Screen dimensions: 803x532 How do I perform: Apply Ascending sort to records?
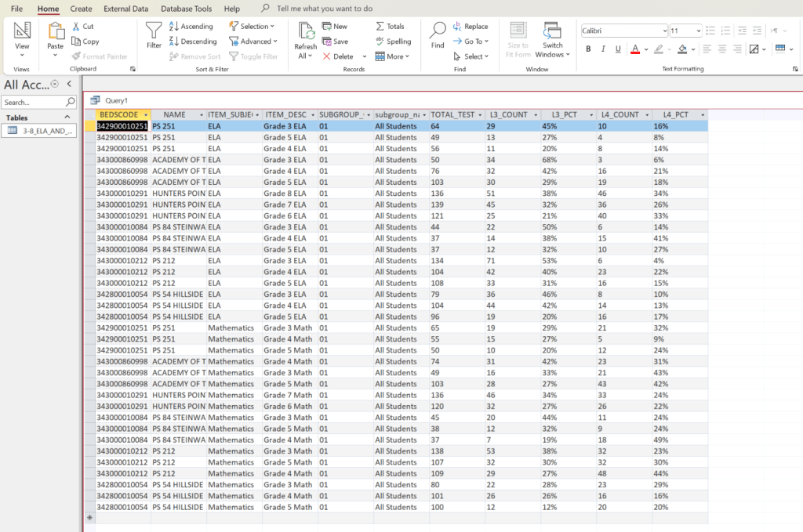pyautogui.click(x=194, y=26)
